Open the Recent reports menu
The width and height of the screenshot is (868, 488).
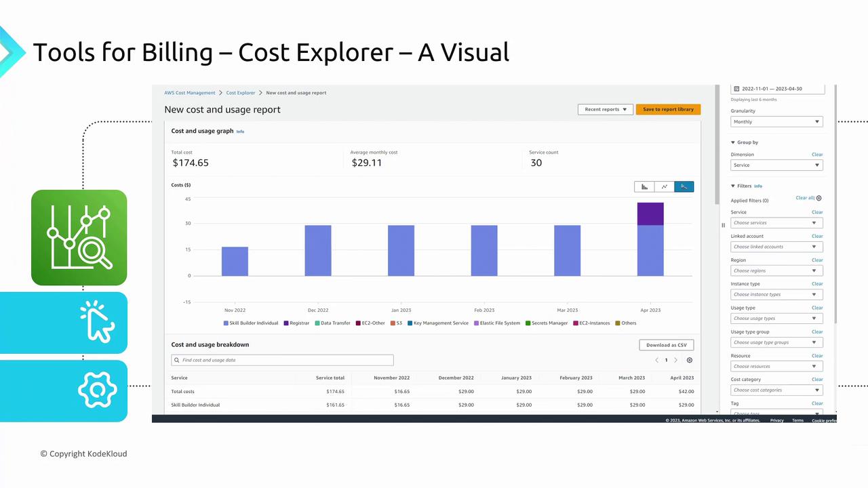606,109
